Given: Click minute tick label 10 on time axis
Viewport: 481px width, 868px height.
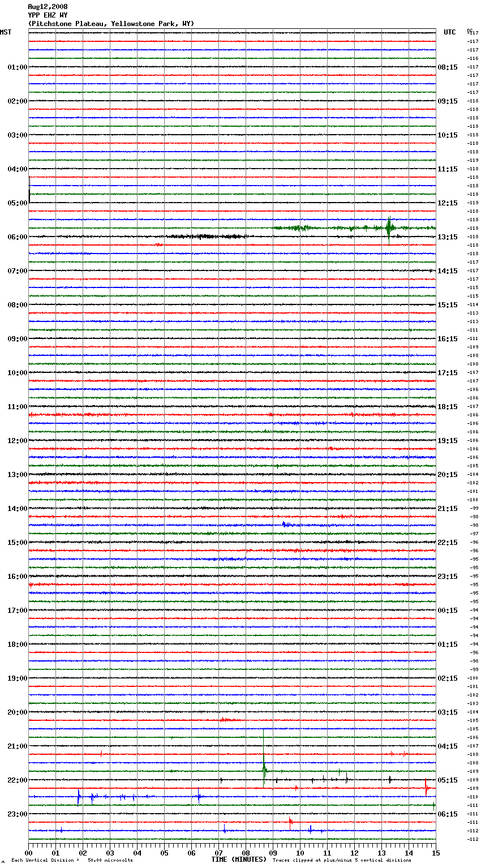Looking at the screenshot, I should (300, 853).
